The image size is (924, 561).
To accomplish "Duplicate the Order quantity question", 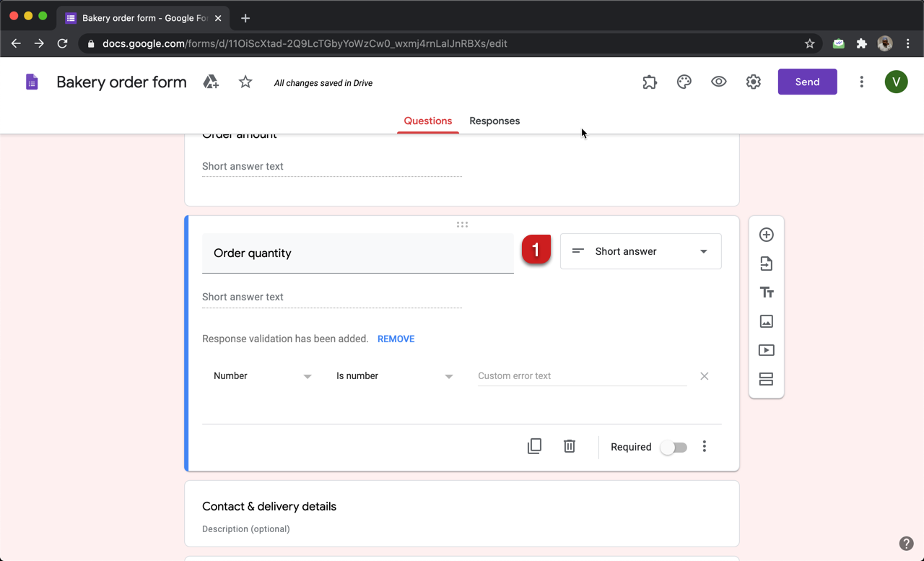I will [534, 445].
